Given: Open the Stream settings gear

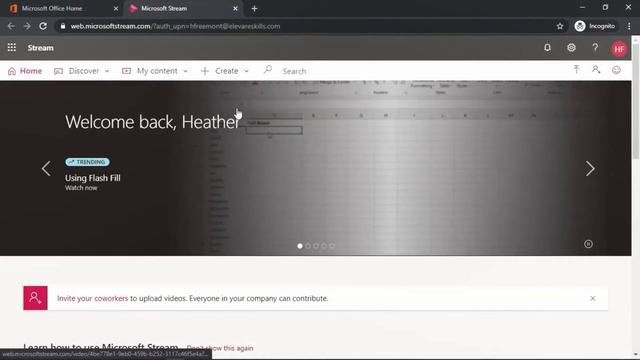Looking at the screenshot, I should tap(571, 48).
